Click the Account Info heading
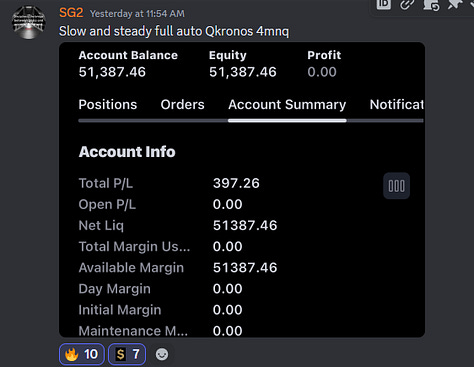Image resolution: width=474 pixels, height=367 pixels. coord(127,152)
